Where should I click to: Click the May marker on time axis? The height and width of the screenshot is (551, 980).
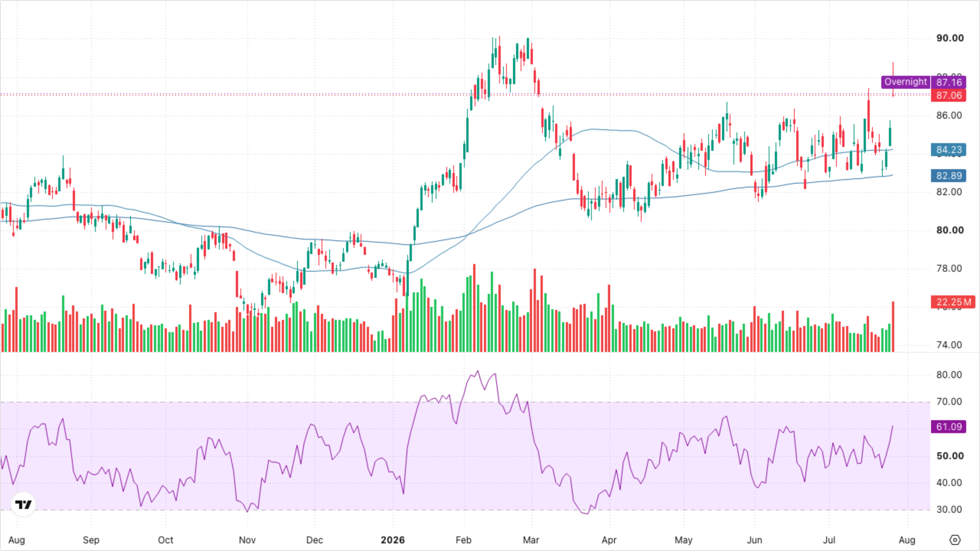[683, 540]
